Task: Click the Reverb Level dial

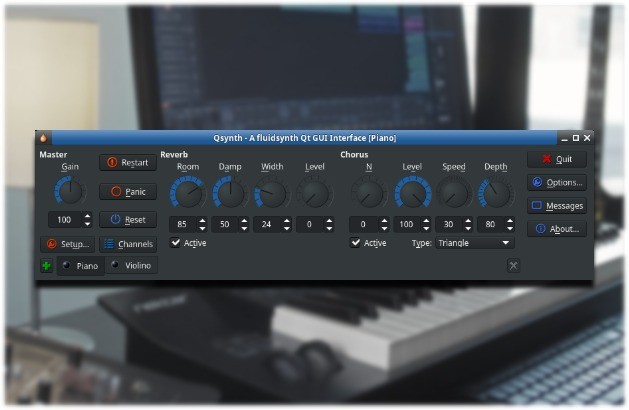Action: click(314, 193)
